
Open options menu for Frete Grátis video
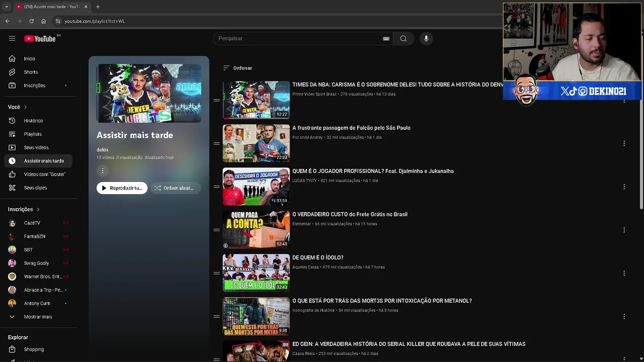tap(624, 230)
